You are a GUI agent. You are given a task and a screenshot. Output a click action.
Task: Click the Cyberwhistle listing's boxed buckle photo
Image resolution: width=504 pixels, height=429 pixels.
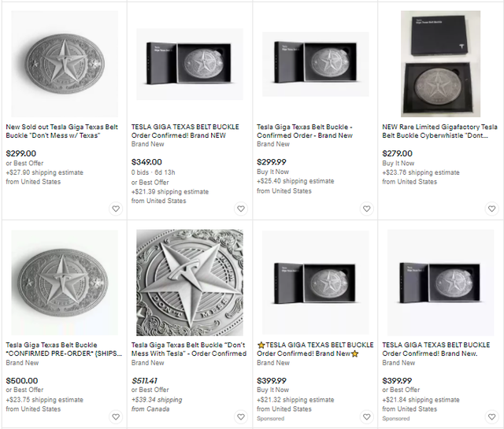440,65
